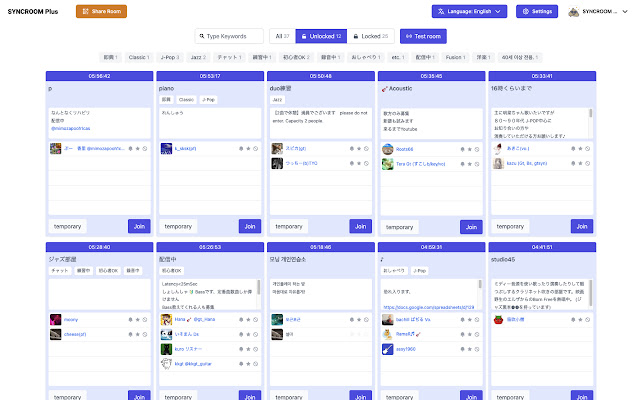
Task: Click the SYNCROOM account avatar icon
Action: [573, 11]
